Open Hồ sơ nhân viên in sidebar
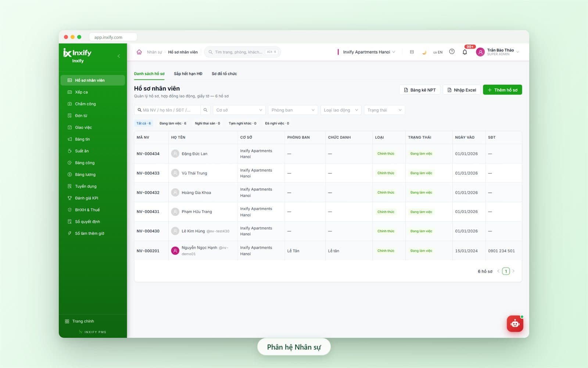 (x=93, y=80)
